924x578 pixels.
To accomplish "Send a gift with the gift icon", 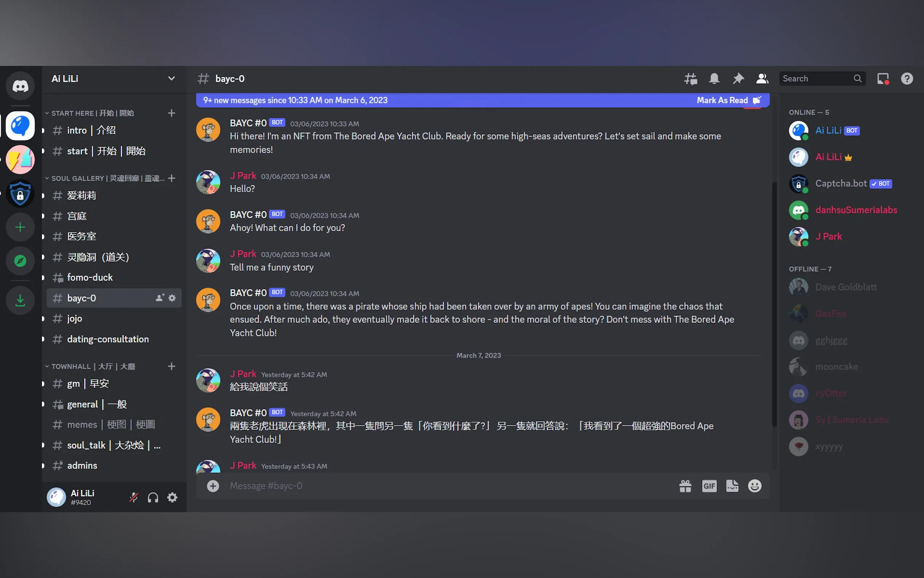I will coord(685,486).
